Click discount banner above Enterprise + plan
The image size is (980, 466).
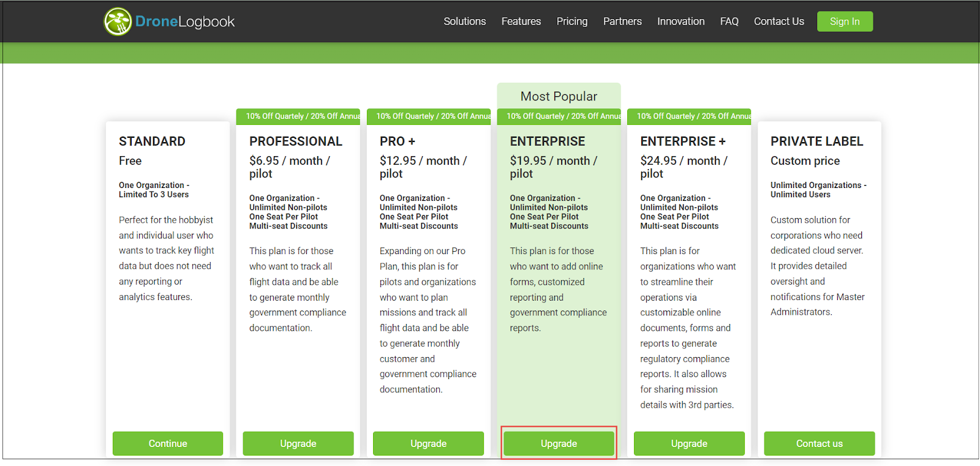click(x=689, y=116)
